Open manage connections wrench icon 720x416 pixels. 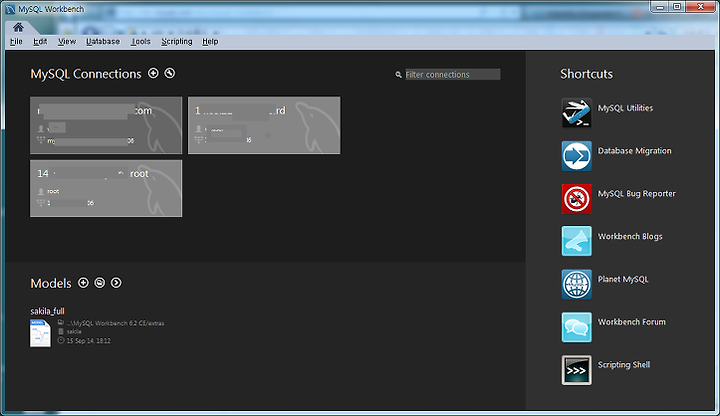click(170, 73)
